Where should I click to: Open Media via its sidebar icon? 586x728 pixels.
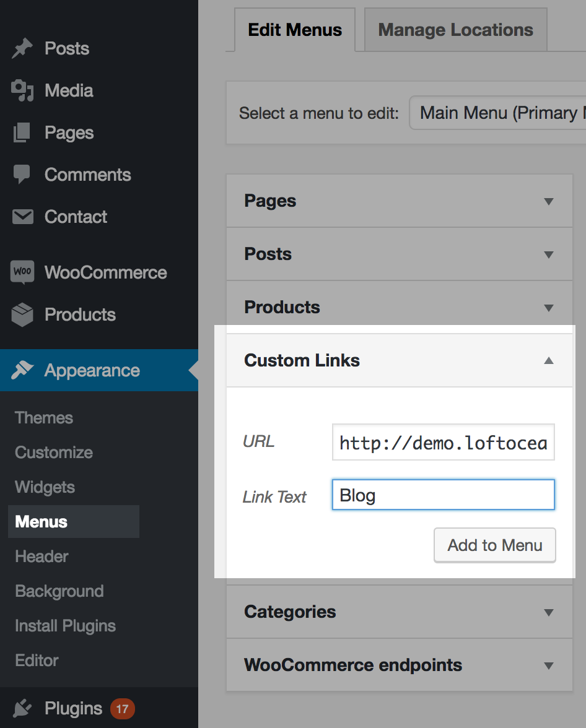(22, 90)
